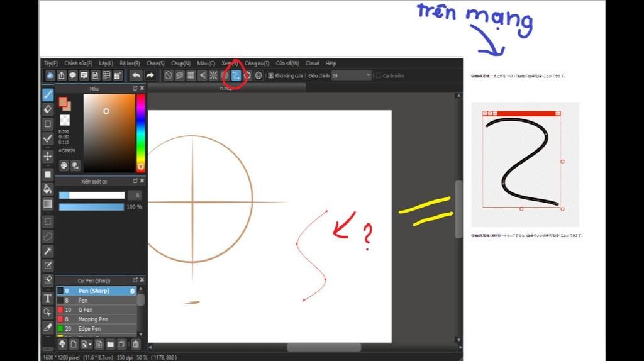Click the speech bubble toolbar icon
The width and height of the screenshot is (644, 361).
[73, 75]
